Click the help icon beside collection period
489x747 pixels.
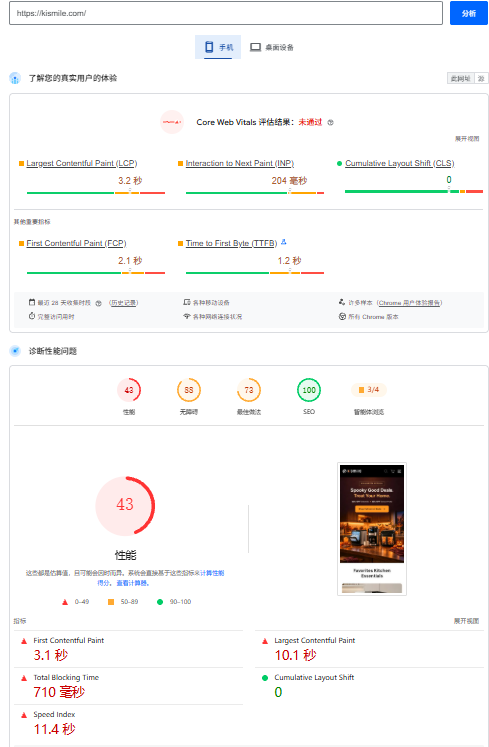pos(98,303)
